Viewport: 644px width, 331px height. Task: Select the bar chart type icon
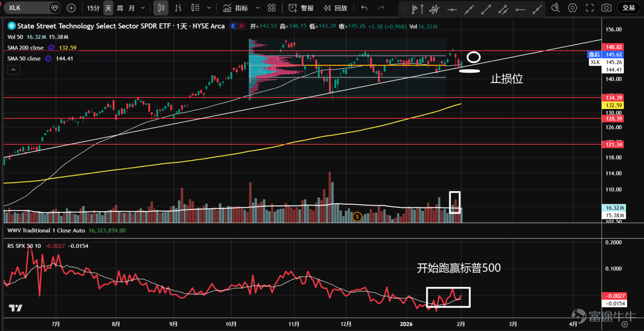(178, 8)
